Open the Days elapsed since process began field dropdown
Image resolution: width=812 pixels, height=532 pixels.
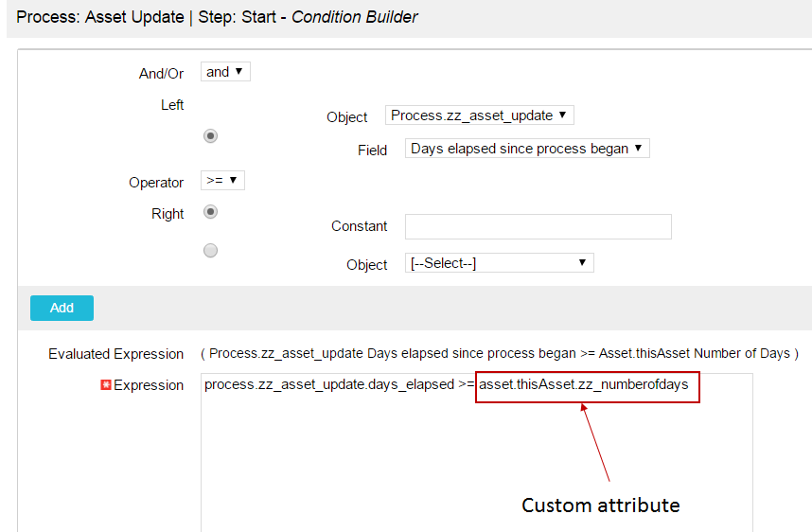527,149
